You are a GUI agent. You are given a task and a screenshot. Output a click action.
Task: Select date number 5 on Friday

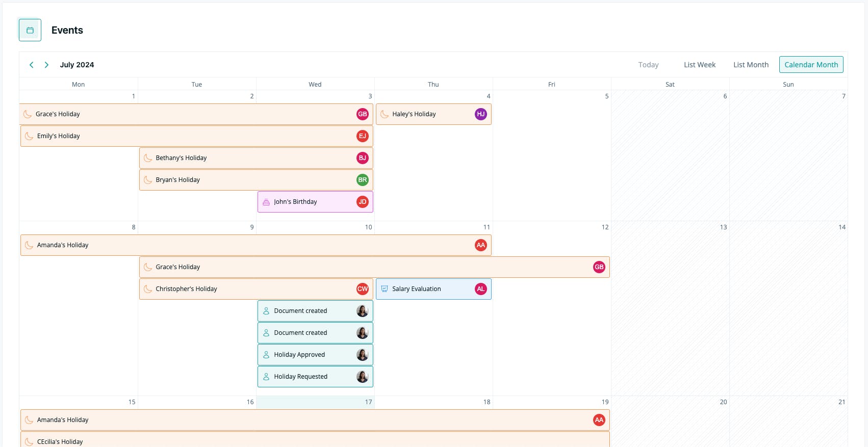[x=607, y=96]
